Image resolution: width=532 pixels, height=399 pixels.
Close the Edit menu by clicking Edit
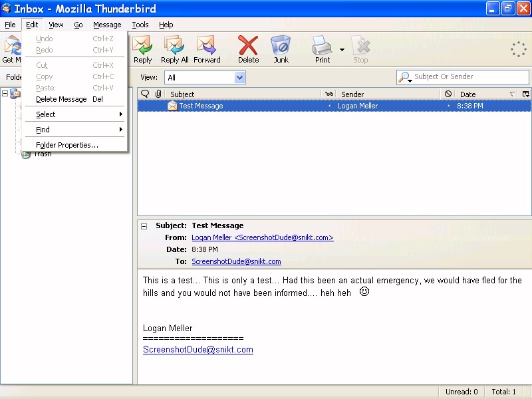(32, 25)
